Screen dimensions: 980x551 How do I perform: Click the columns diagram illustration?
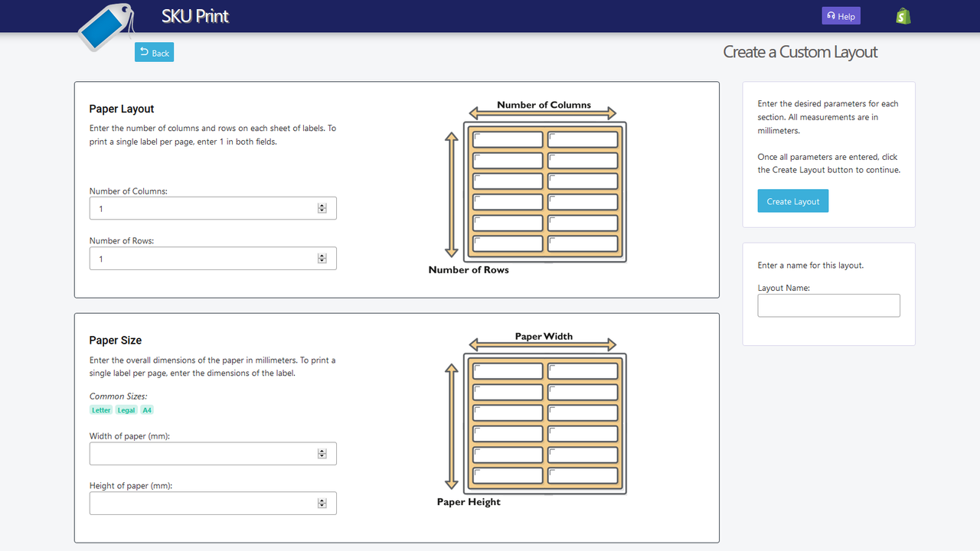pyautogui.click(x=544, y=187)
